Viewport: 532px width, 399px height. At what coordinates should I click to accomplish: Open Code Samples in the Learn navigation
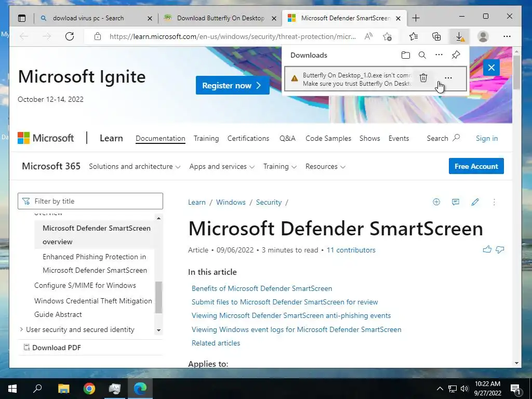click(x=328, y=138)
